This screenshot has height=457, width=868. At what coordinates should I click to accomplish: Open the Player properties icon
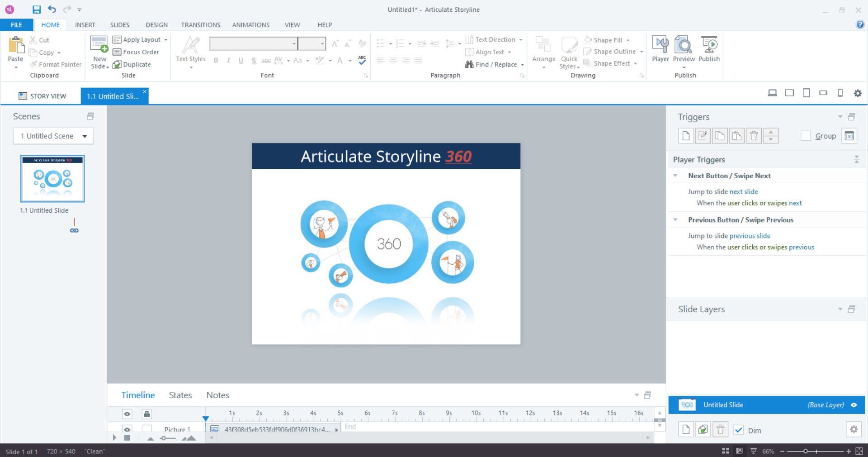(660, 44)
